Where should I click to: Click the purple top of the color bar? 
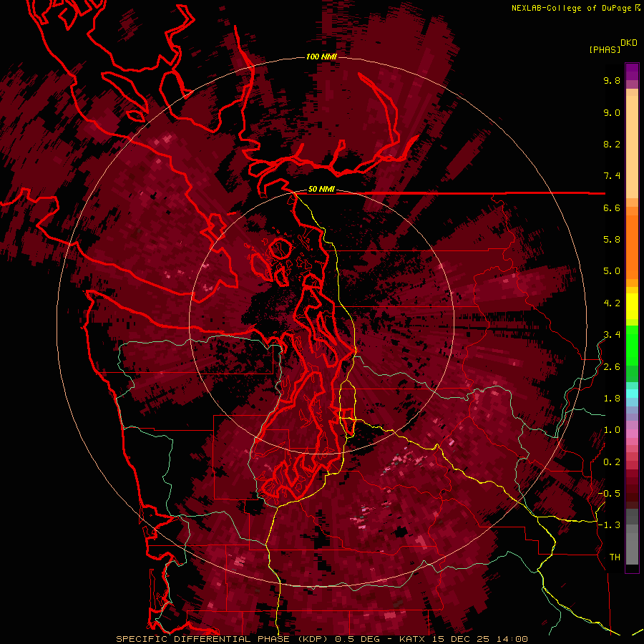tap(632, 72)
